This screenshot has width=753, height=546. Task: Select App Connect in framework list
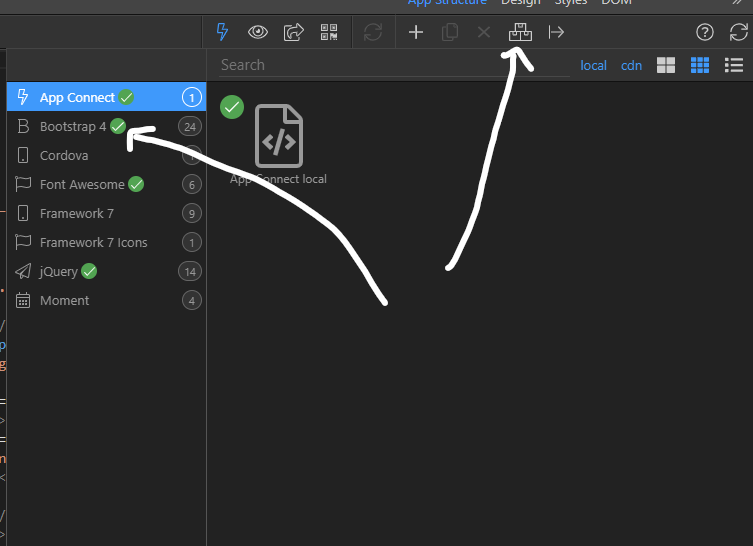tap(107, 97)
